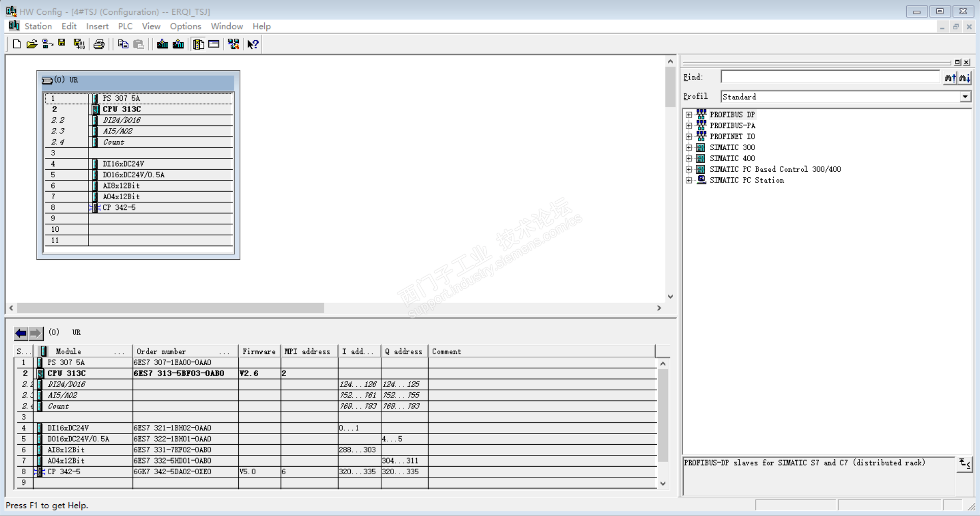Go back with the left arrow button
980x516 pixels.
click(21, 333)
